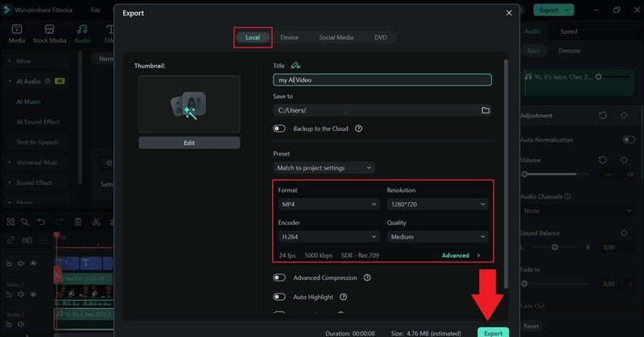Add keyframe diamond for Adjustment

click(624, 115)
